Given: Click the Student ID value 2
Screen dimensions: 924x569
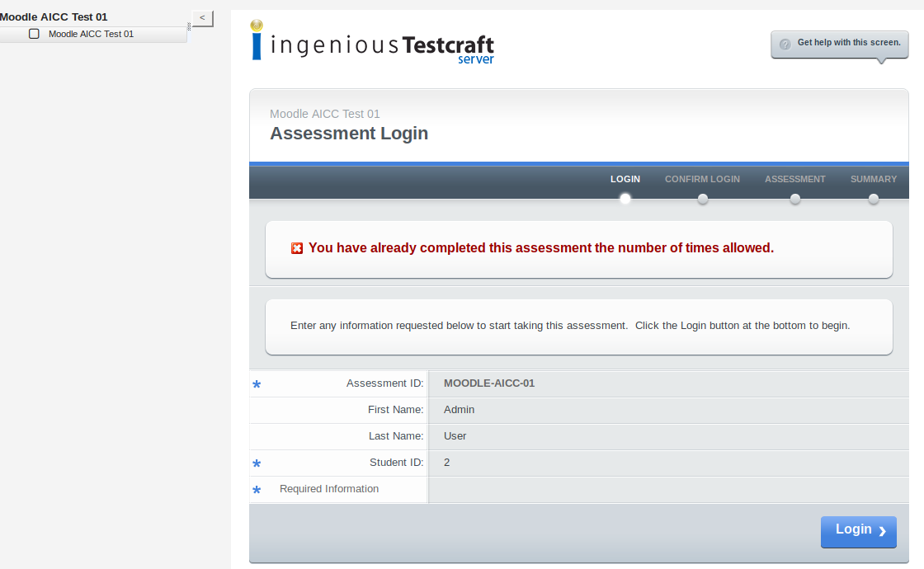Looking at the screenshot, I should click(446, 463).
